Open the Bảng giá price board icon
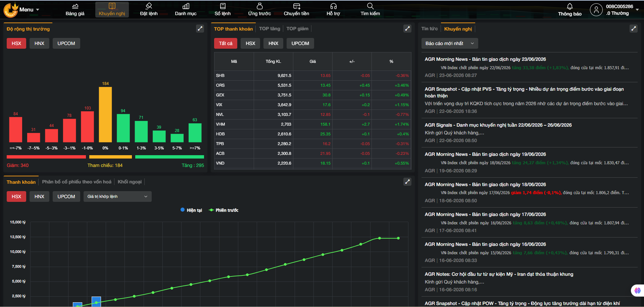 click(x=75, y=6)
